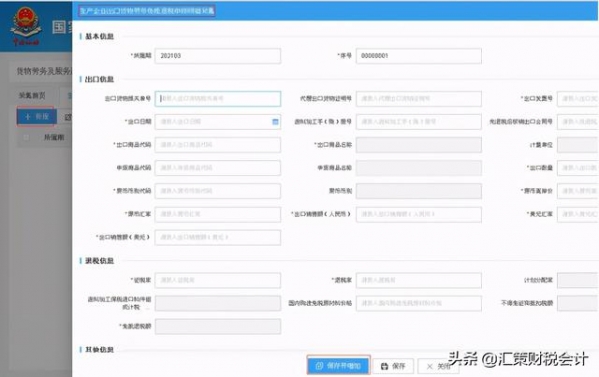This screenshot has height=377, width=599.
Task: Click the 国内购进免税原材料价格 input field
Action: 419,303
